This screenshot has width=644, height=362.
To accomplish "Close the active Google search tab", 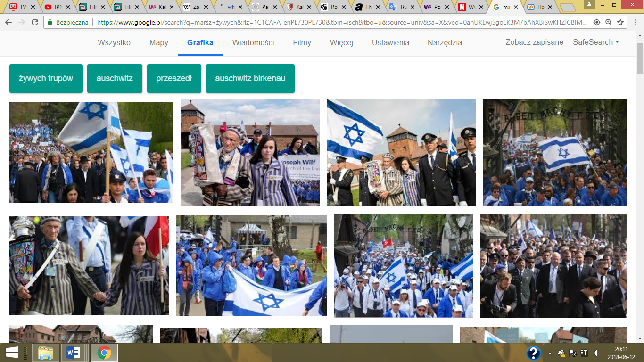I will pyautogui.click(x=516, y=7).
